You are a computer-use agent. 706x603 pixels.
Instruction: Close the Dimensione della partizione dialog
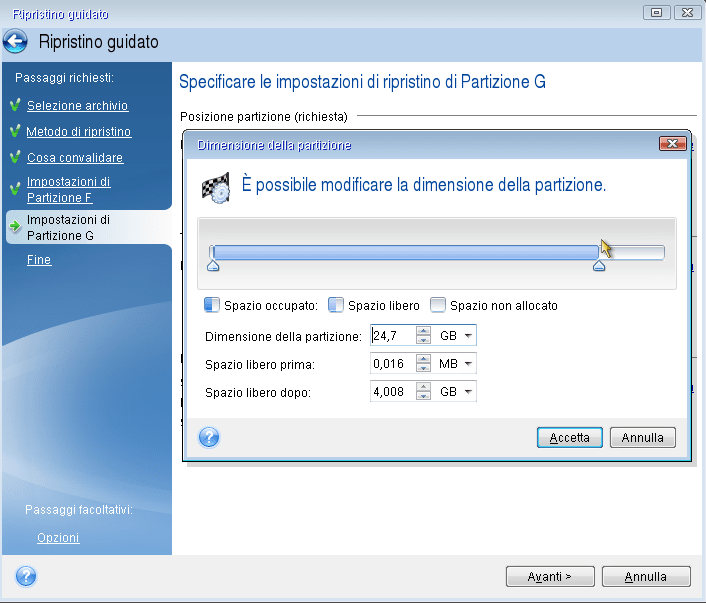coord(671,144)
